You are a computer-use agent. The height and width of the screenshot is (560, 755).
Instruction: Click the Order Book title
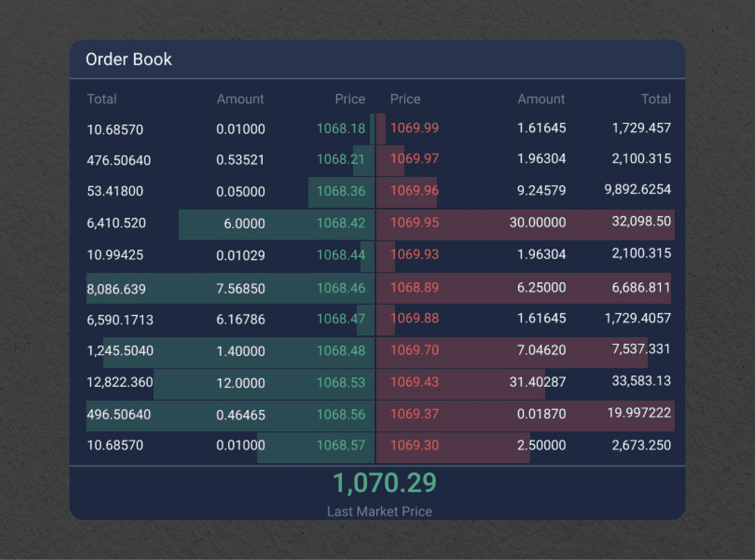(129, 59)
